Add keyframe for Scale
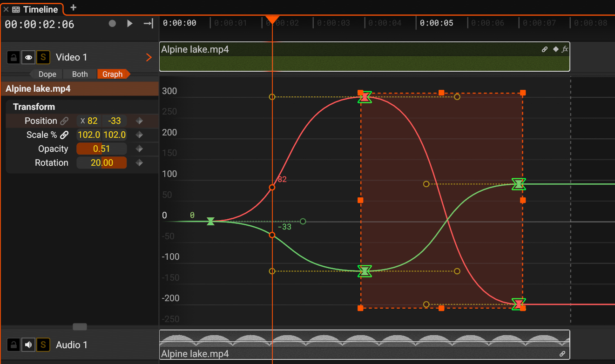 coord(139,135)
